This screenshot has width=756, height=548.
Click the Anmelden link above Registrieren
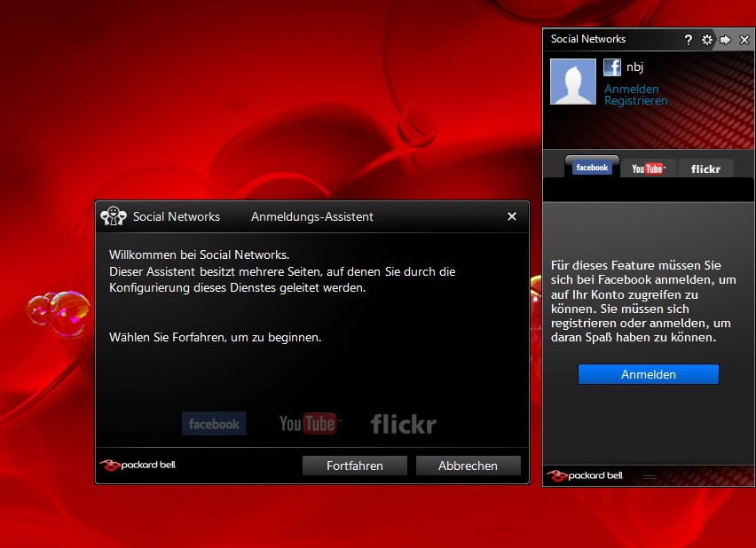click(631, 89)
